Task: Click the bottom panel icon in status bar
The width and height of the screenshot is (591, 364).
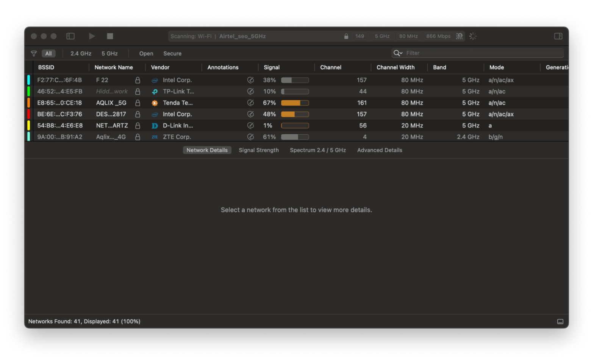Action: [x=560, y=322]
